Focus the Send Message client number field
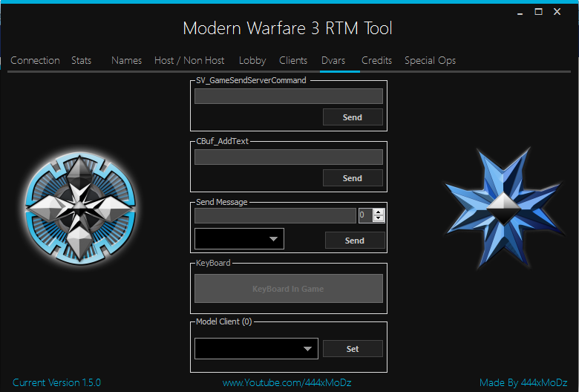The height and width of the screenshot is (392, 579). (365, 215)
